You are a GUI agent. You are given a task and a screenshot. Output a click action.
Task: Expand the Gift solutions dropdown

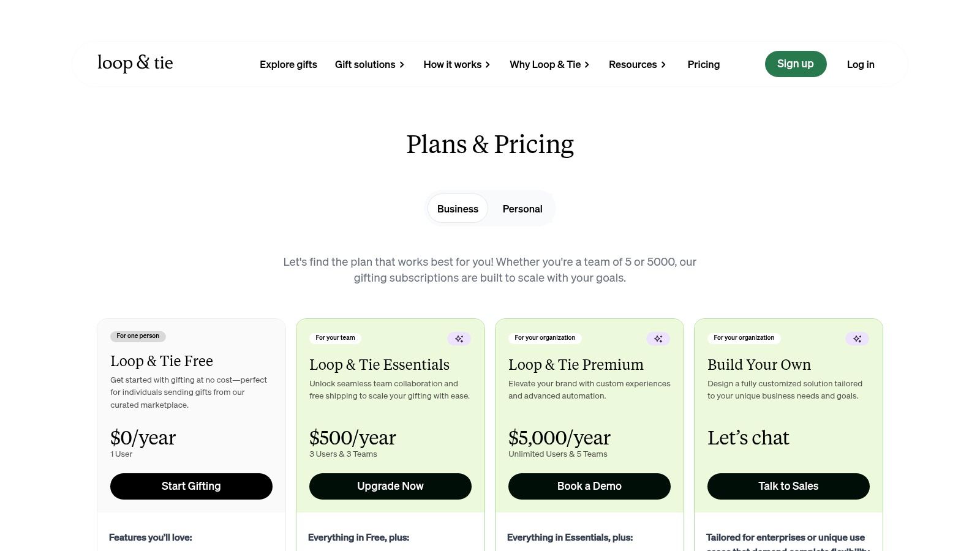point(365,64)
